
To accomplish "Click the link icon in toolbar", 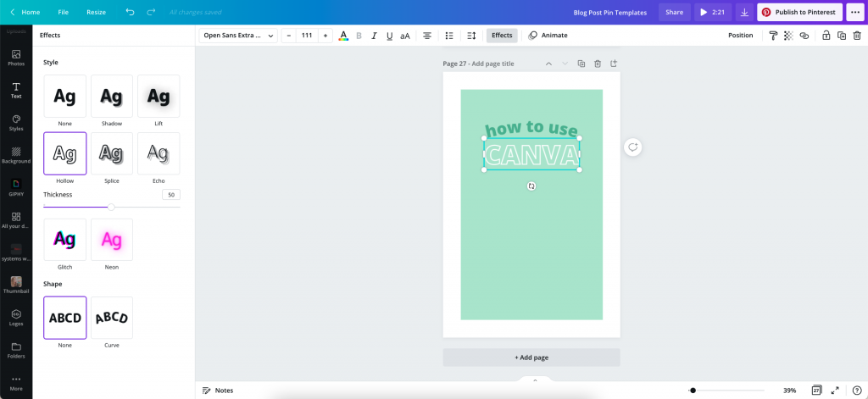I will (804, 36).
